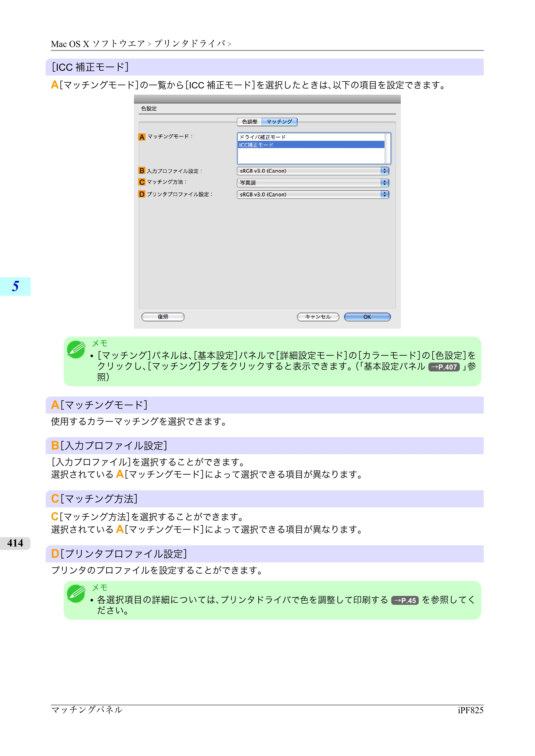Click the 復帰 button
This screenshot has width=535, height=756.
pos(163,317)
